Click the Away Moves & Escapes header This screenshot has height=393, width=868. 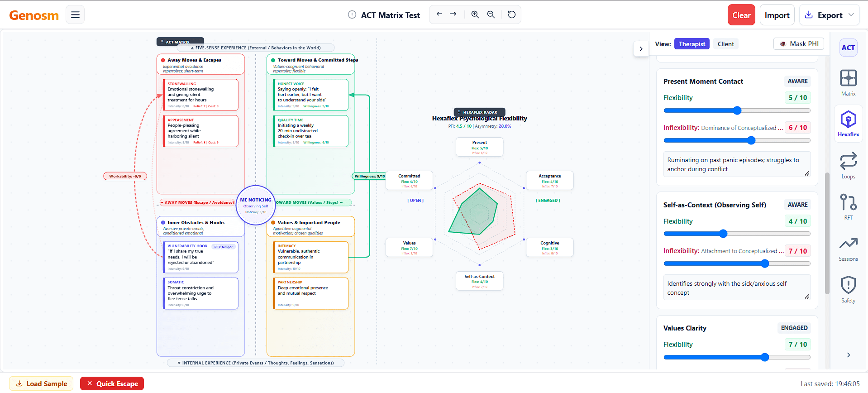point(200,64)
